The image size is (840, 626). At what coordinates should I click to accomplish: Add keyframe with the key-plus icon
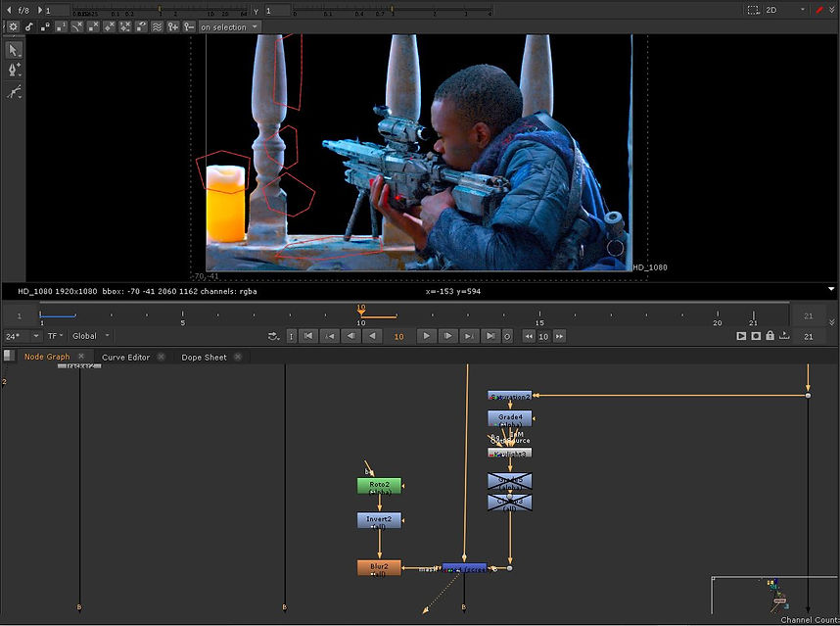(x=172, y=26)
